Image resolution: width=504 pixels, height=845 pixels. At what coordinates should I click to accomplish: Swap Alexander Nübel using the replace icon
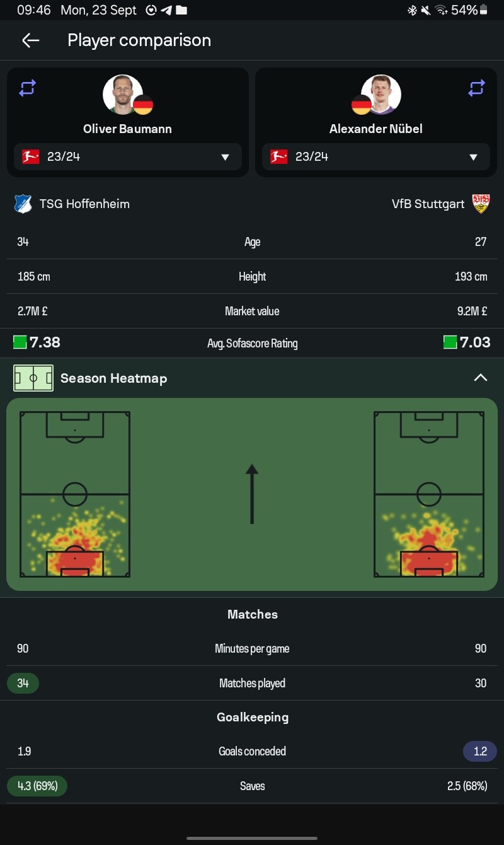point(476,88)
